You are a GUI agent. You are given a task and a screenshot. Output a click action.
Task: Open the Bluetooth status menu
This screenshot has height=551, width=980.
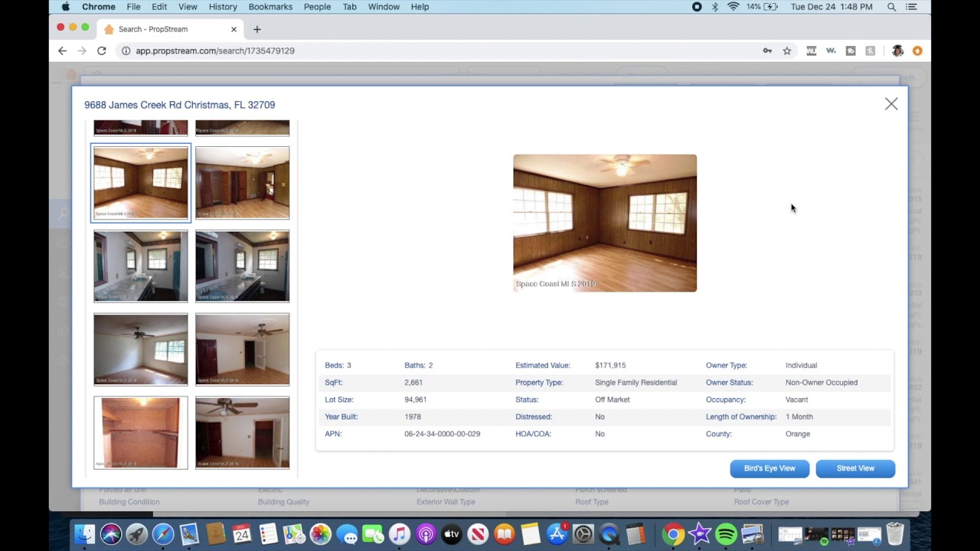[x=715, y=7]
